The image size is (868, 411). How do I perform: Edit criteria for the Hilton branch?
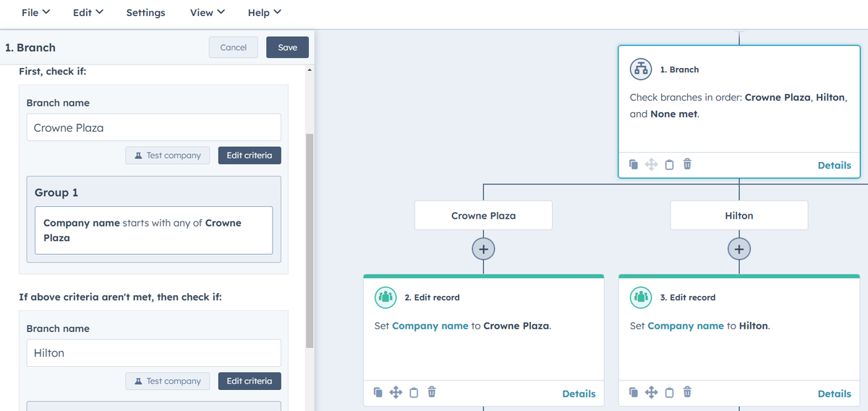(x=250, y=381)
